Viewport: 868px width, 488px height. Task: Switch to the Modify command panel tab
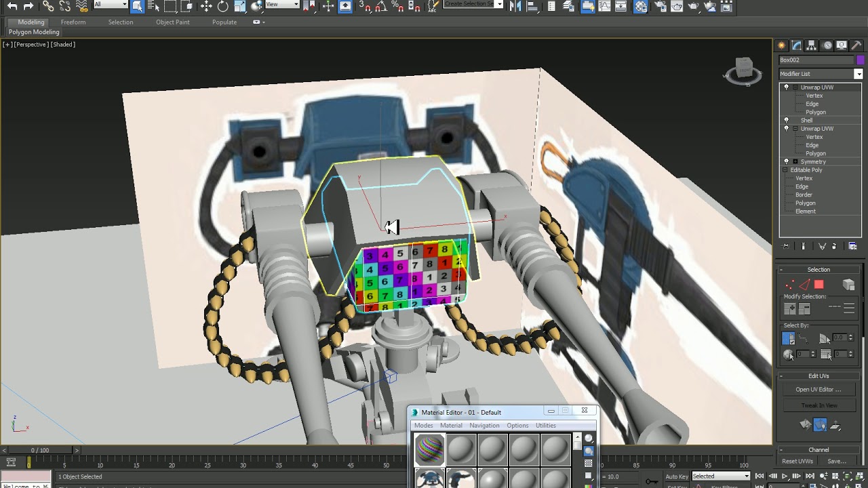797,45
